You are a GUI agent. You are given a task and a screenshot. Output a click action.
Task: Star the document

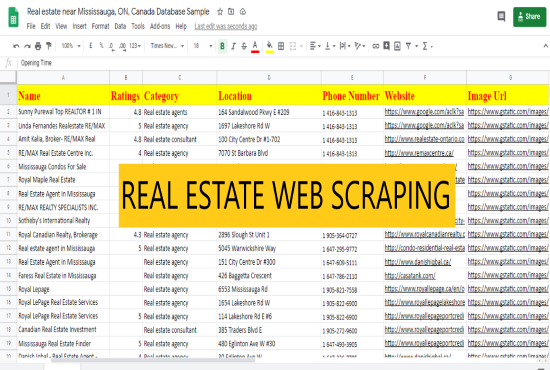pyautogui.click(x=220, y=12)
